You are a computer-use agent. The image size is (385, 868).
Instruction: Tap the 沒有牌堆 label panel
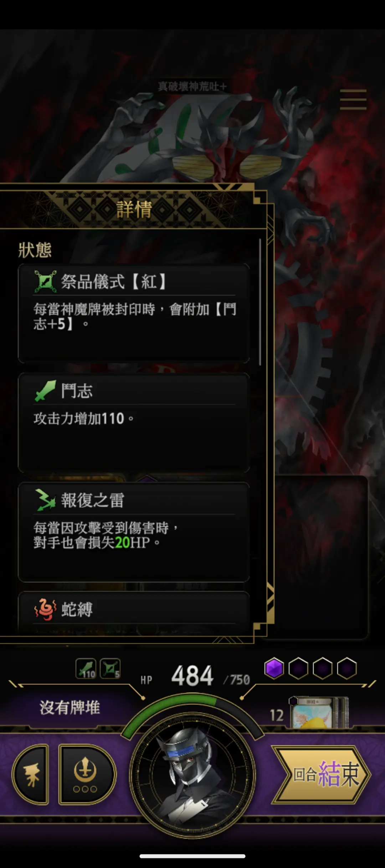(70, 707)
